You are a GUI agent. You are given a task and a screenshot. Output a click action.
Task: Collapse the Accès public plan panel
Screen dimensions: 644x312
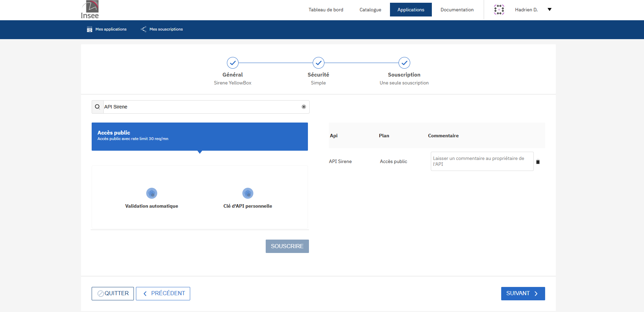[x=199, y=137]
